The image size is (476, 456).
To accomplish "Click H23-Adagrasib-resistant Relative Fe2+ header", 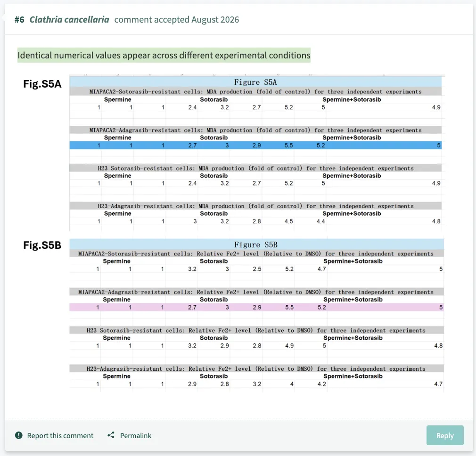I will [256, 369].
